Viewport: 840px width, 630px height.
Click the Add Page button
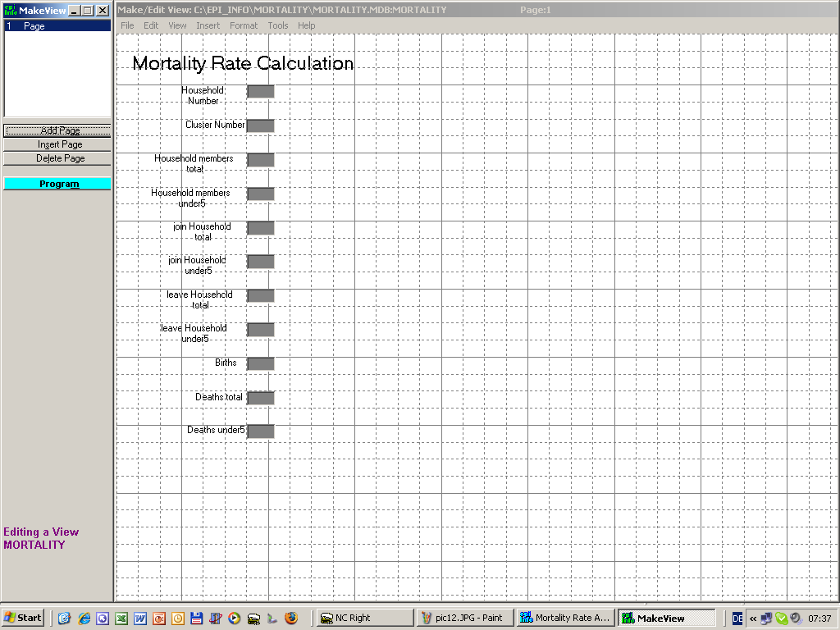tap(57, 130)
